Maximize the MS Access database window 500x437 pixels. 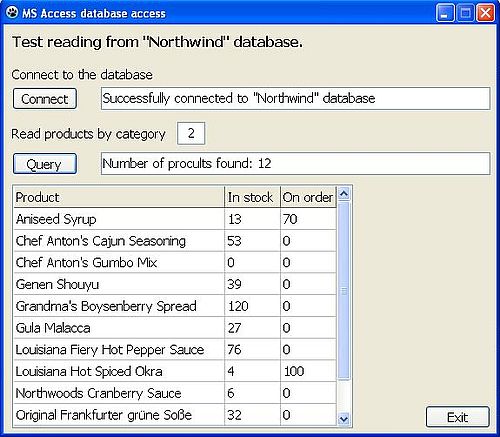(x=465, y=13)
